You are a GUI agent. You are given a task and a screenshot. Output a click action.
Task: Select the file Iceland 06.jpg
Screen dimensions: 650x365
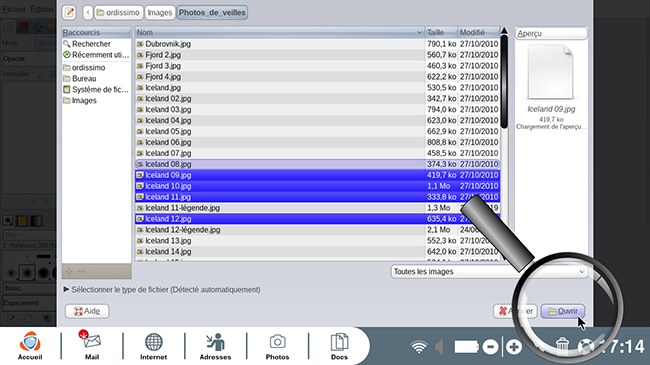(318, 142)
